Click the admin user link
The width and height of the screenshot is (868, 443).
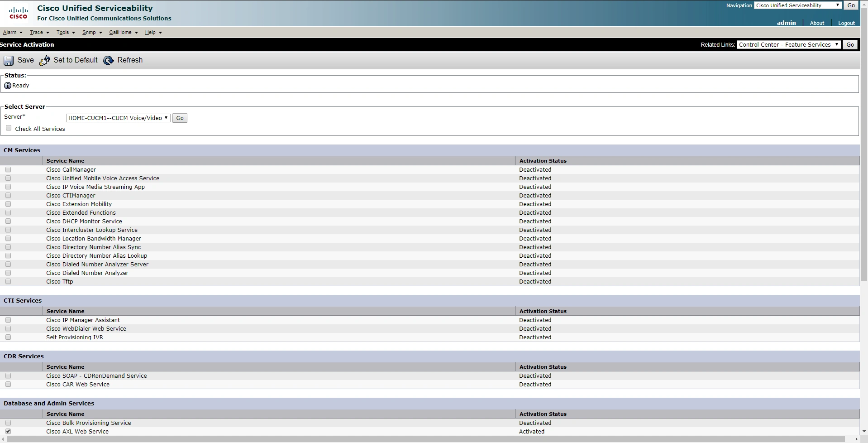[x=786, y=23]
